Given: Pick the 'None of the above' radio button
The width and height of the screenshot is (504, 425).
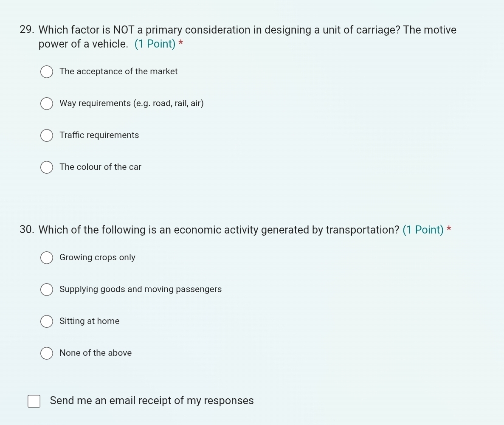Looking at the screenshot, I should pyautogui.click(x=47, y=353).
